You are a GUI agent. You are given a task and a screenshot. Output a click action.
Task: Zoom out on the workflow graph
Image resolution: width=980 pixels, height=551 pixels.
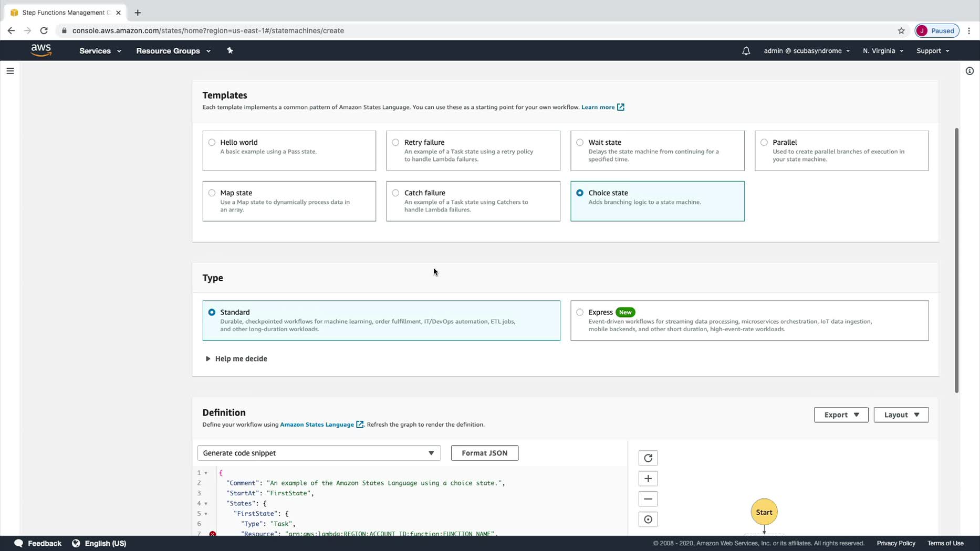[x=648, y=499]
